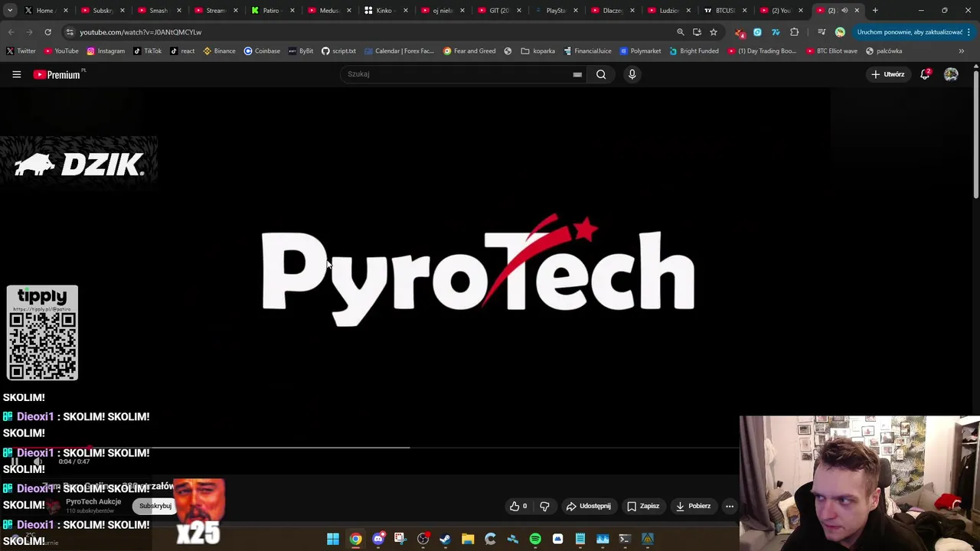Screen dimensions: 980x551
Task: Click the Utwórz create button
Action: 887,74
